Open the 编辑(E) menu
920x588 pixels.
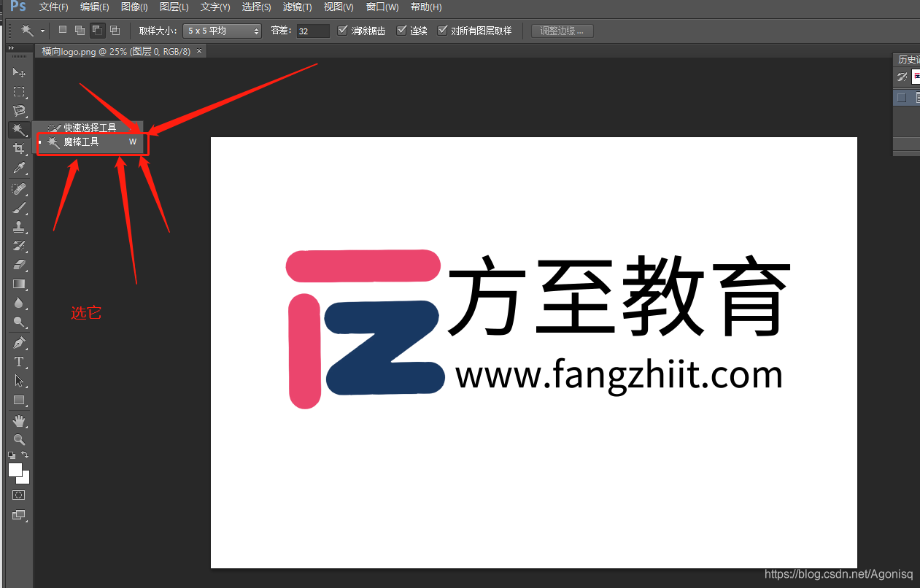point(95,7)
